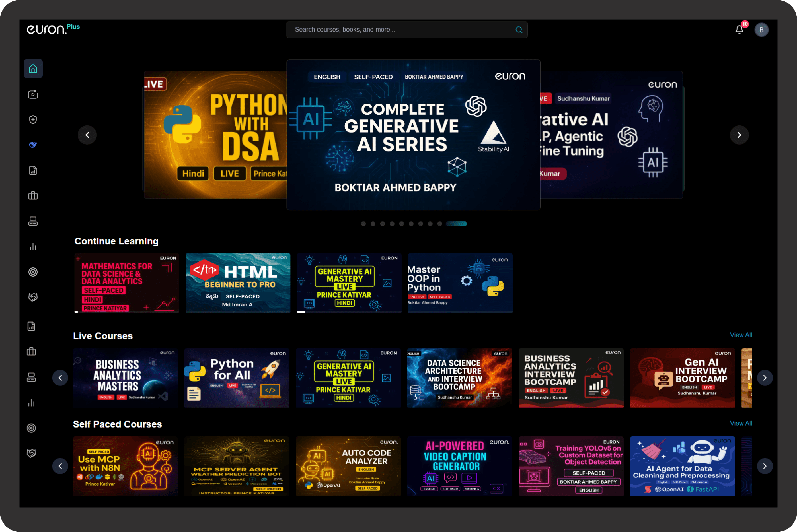Show previous slide in the hero carousel
The width and height of the screenshot is (797, 532).
tap(87, 135)
